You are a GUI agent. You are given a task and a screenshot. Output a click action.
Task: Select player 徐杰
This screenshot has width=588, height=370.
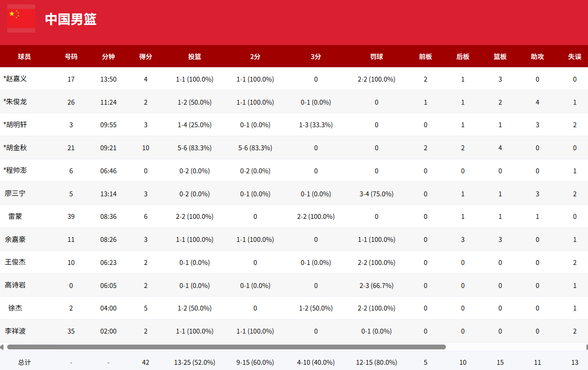click(x=15, y=308)
